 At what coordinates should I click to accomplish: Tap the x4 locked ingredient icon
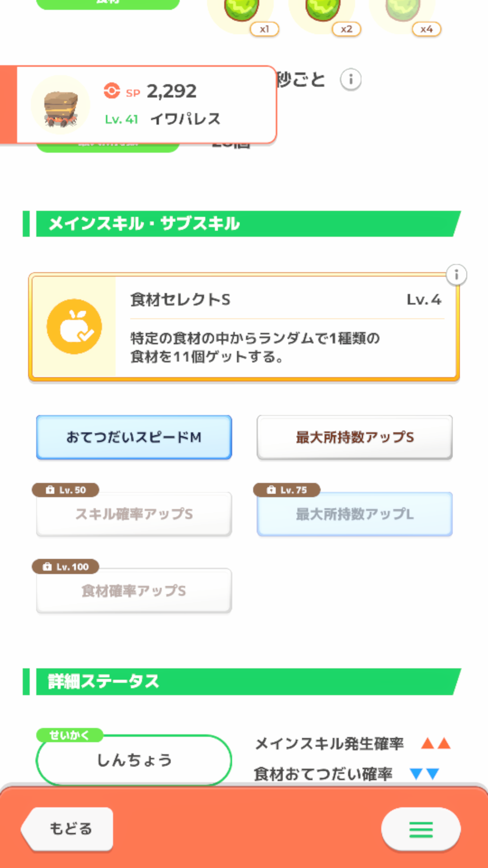[403, 10]
